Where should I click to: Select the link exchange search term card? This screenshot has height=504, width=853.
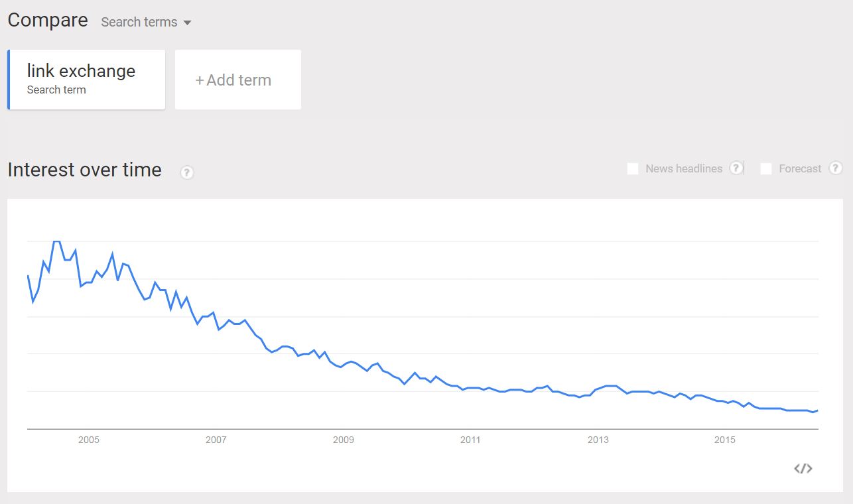(x=86, y=80)
